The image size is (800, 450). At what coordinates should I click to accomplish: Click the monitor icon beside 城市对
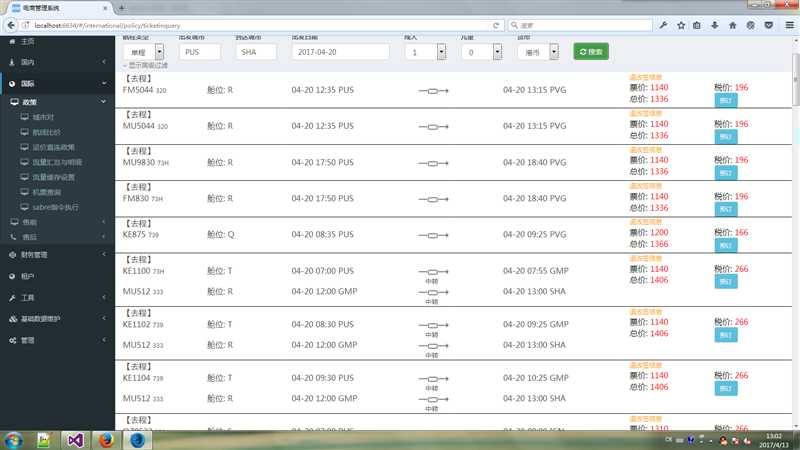pyautogui.click(x=24, y=117)
